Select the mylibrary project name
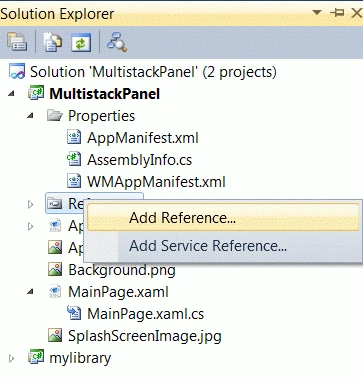This screenshot has height=381, width=363. (x=80, y=358)
